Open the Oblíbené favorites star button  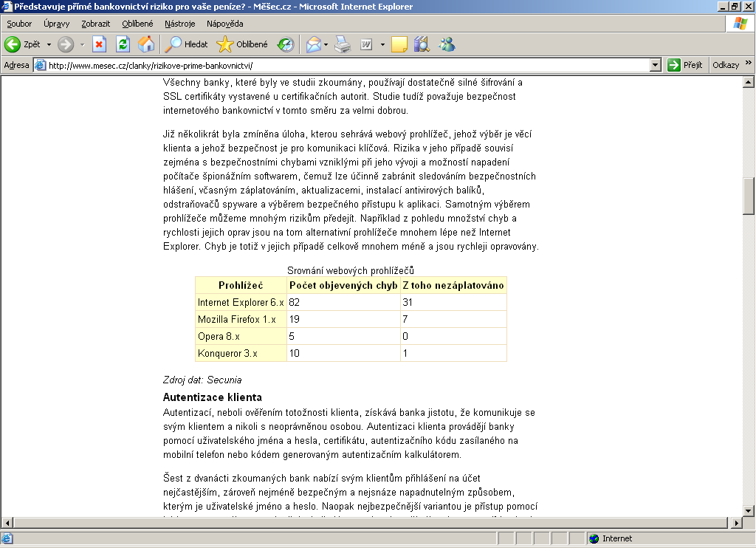(242, 44)
